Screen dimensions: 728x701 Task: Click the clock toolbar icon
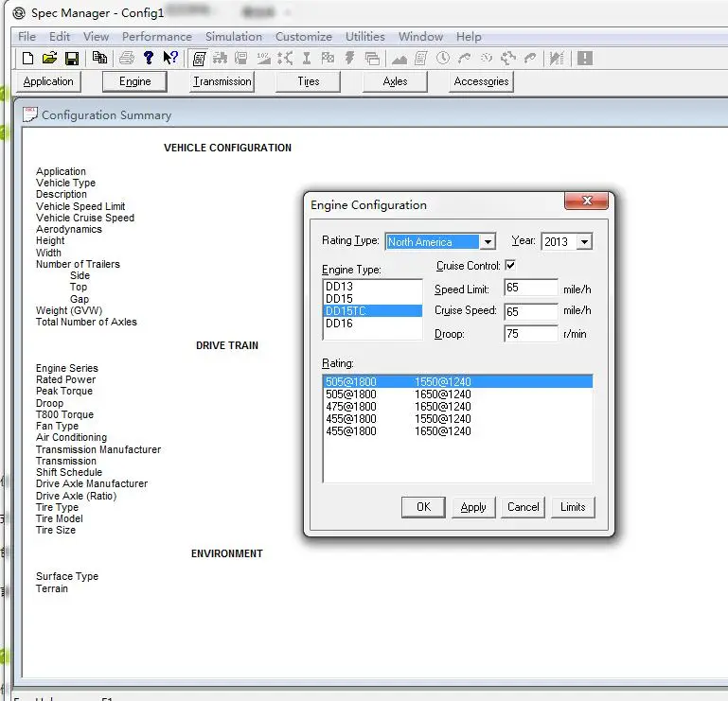pyautogui.click(x=443, y=58)
